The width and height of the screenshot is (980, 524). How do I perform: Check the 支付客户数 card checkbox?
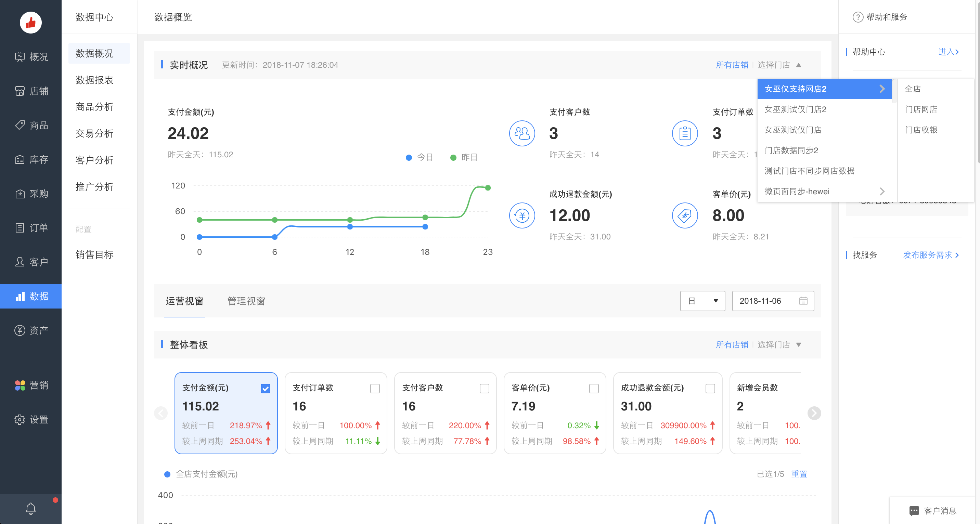click(x=484, y=388)
